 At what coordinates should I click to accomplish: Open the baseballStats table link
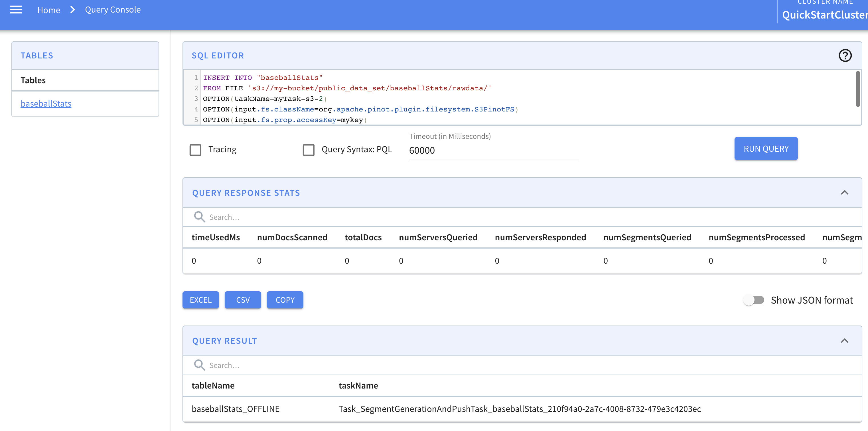46,104
